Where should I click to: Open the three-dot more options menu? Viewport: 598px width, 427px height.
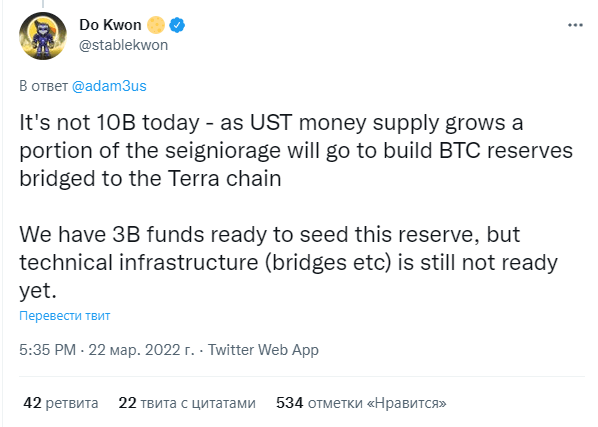coord(575,25)
